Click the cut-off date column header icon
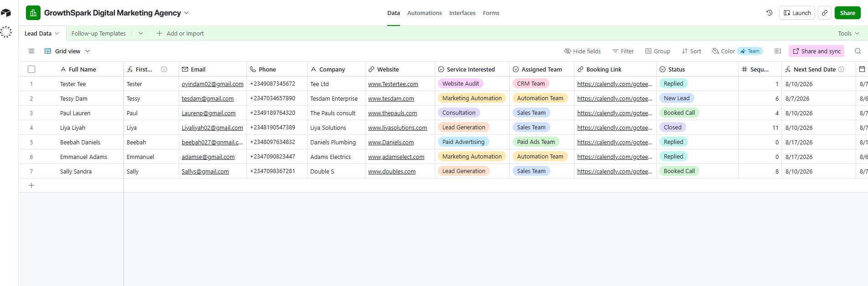Screen dimensions: 868x286 tap(862, 69)
